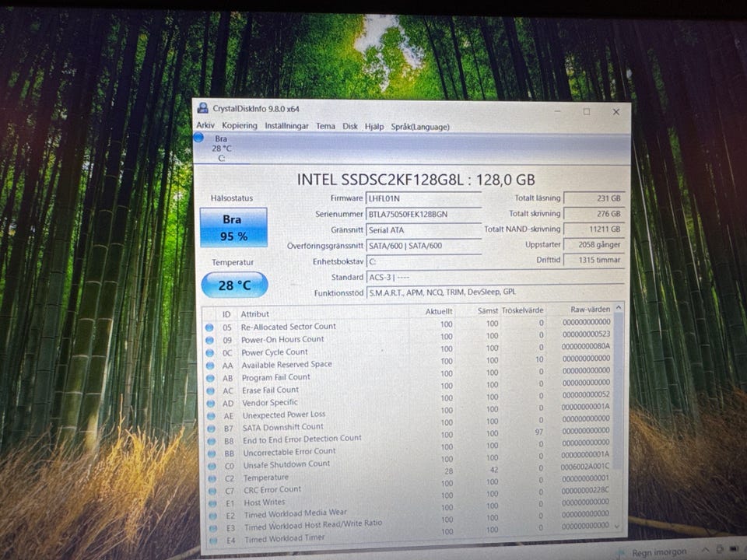This screenshot has width=747, height=560.
Task: Click status icon beside Unexpected Power Loss
Action: pos(209,416)
